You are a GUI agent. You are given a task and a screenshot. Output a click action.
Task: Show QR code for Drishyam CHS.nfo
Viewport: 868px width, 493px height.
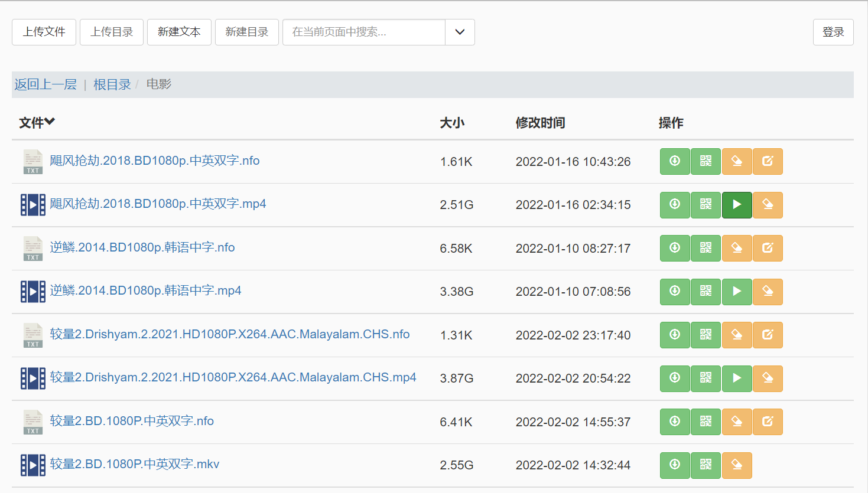pos(706,335)
